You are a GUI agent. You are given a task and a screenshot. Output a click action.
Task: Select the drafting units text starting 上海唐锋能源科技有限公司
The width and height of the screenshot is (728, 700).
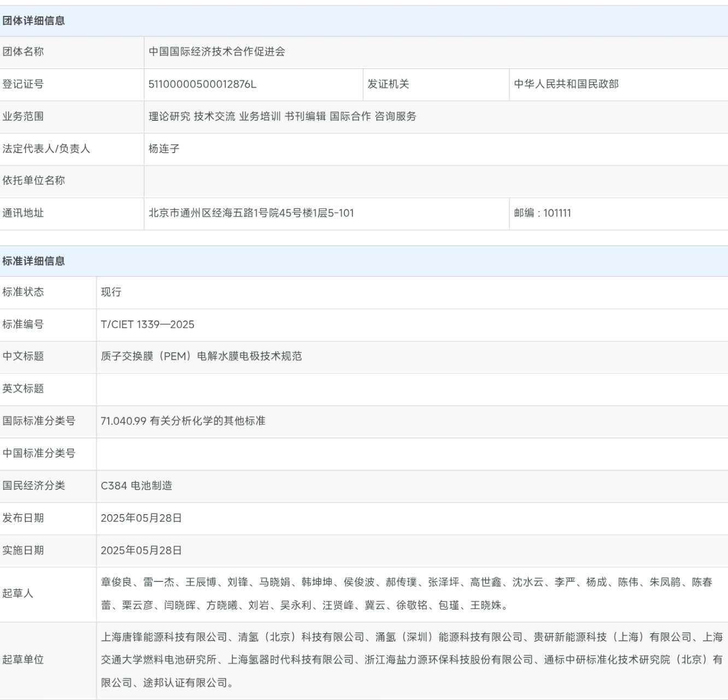(412, 660)
